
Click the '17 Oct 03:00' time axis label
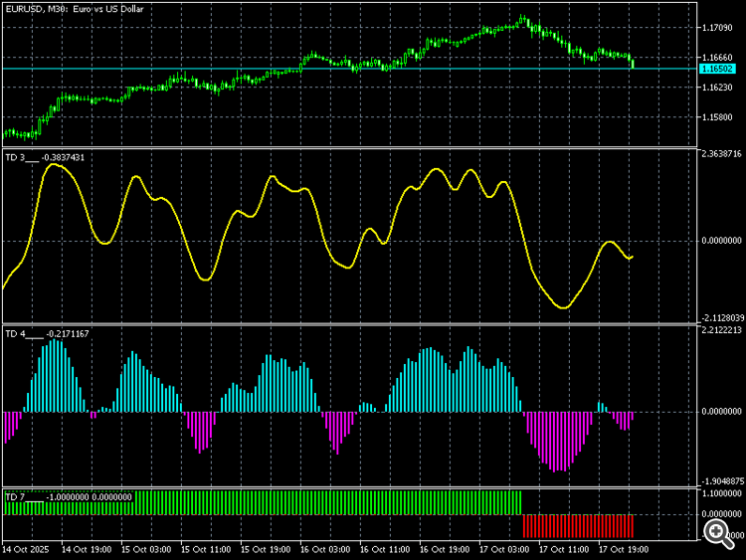click(504, 549)
